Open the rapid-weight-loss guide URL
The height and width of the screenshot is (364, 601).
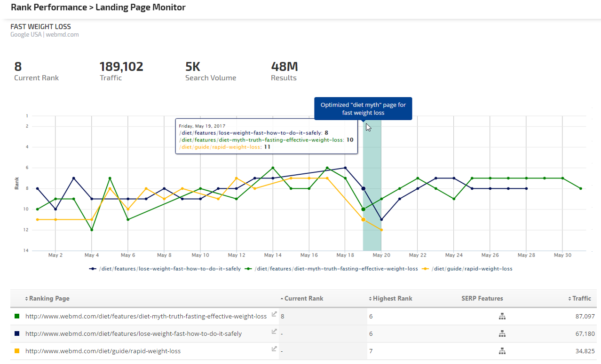pyautogui.click(x=103, y=351)
